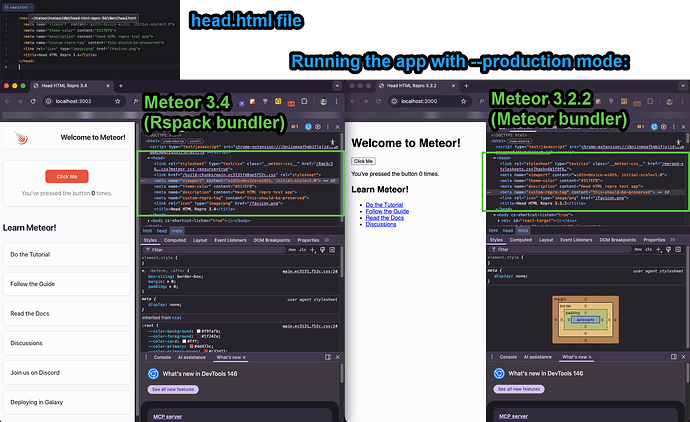Screen dimensions: 690x422
Task: Open Follow the Guide link on localhost:3000 page
Action: click(x=387, y=211)
